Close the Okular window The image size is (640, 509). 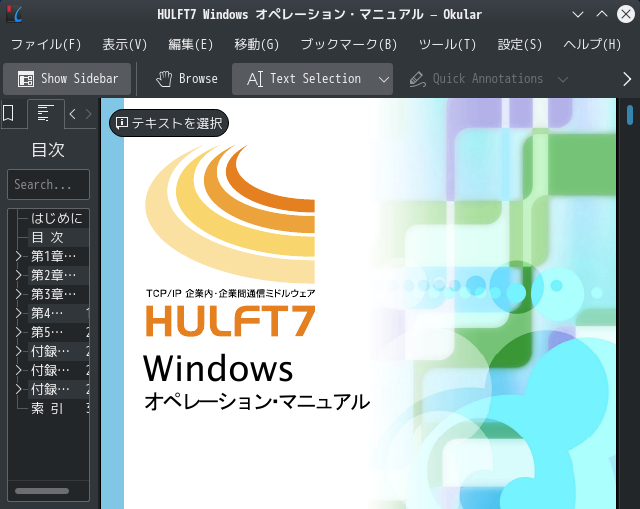pos(626,14)
